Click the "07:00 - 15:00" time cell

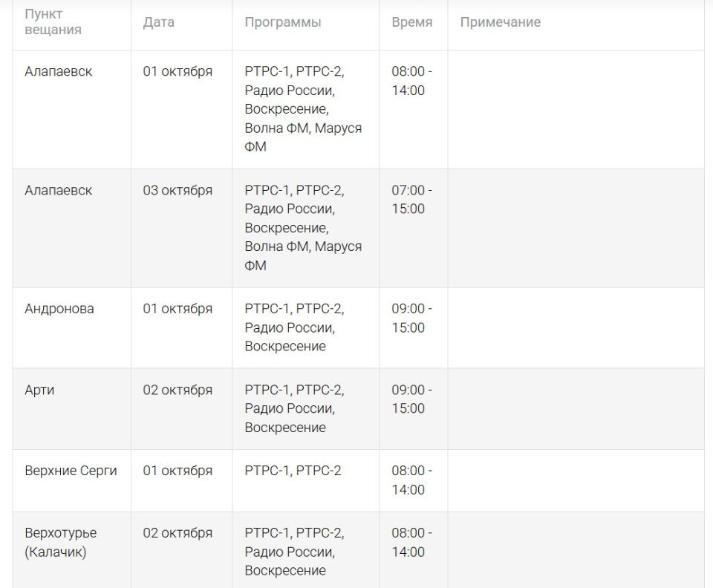pos(411,200)
